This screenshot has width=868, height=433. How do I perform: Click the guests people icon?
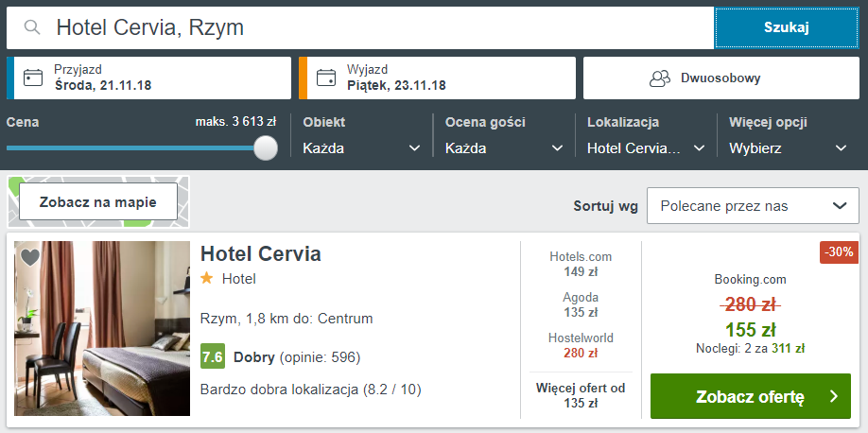pos(660,78)
